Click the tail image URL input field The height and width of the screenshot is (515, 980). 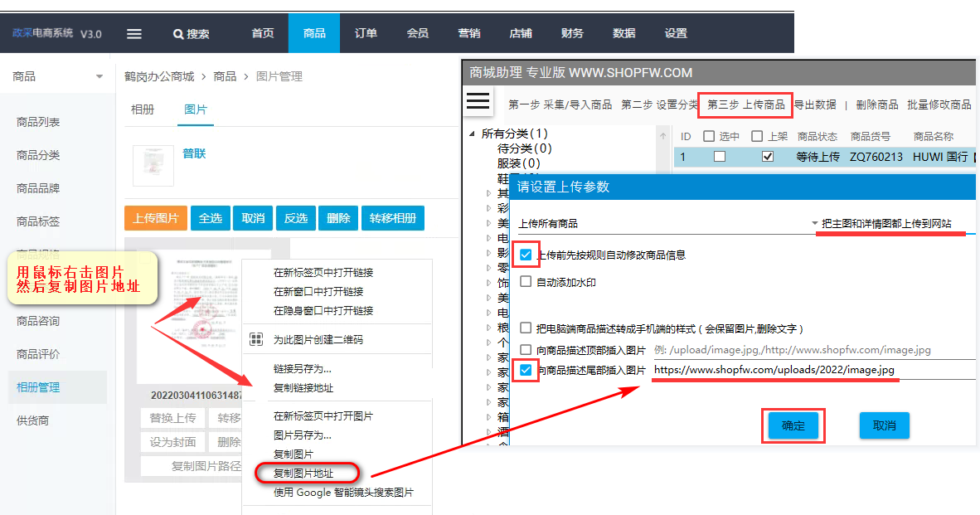click(x=813, y=370)
